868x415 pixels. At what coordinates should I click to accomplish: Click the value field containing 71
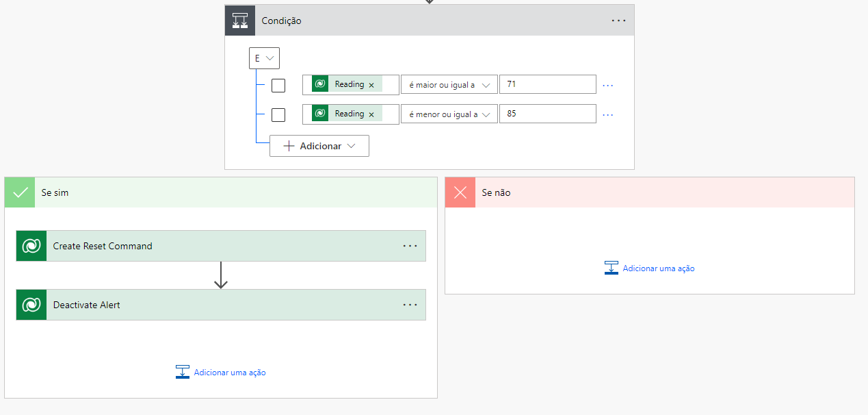(x=548, y=84)
